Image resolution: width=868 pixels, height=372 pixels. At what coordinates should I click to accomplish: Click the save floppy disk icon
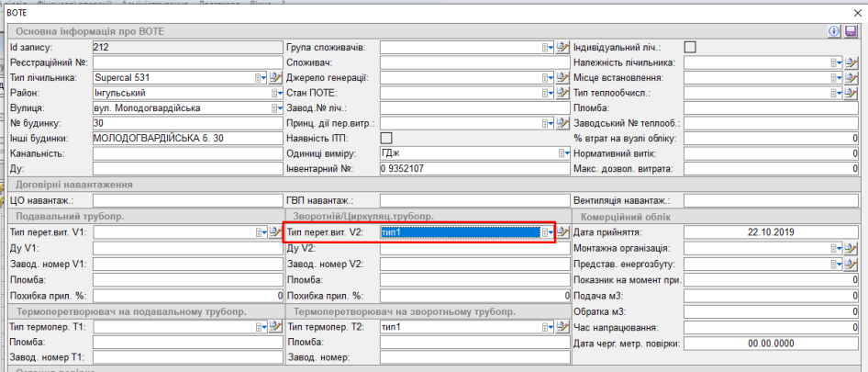coord(851,31)
